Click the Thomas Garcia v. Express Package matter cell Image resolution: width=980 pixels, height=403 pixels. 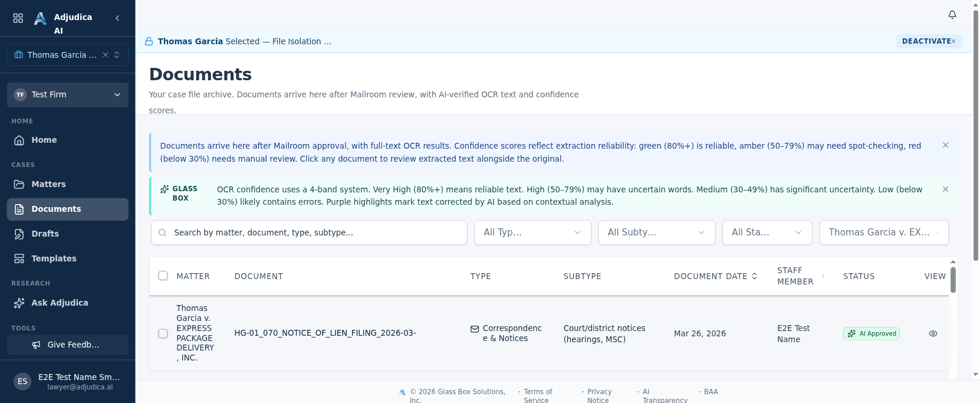point(195,333)
